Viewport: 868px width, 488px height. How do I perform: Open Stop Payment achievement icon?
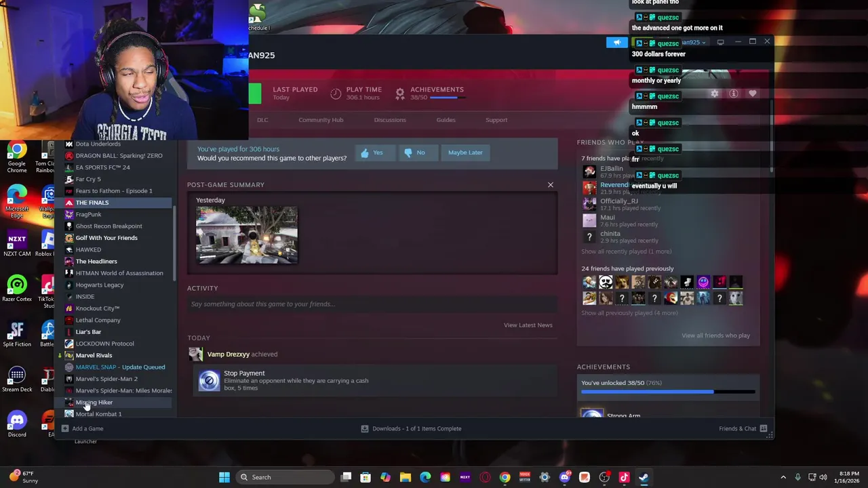(x=210, y=380)
